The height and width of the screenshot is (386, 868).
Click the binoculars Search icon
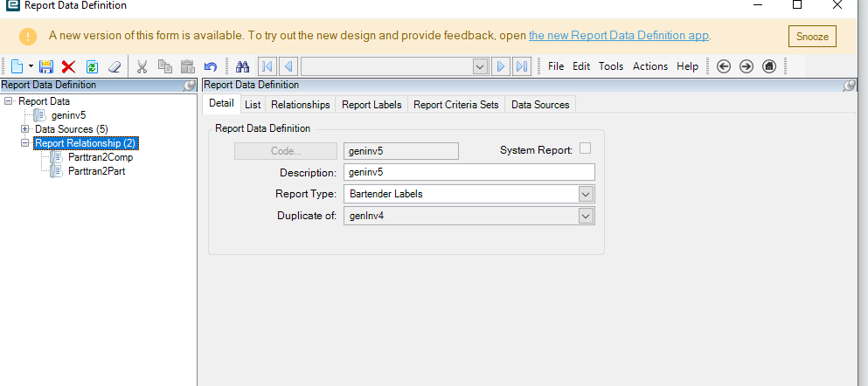[244, 66]
